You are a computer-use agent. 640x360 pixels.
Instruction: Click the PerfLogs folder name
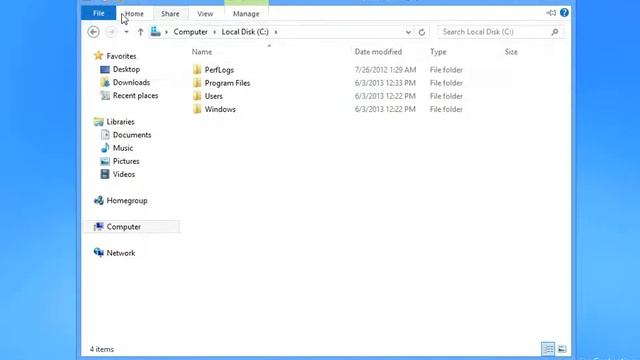219,70
